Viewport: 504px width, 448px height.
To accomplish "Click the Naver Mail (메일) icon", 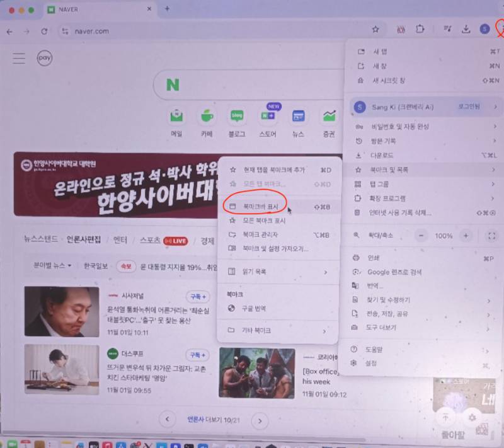I will point(176,117).
